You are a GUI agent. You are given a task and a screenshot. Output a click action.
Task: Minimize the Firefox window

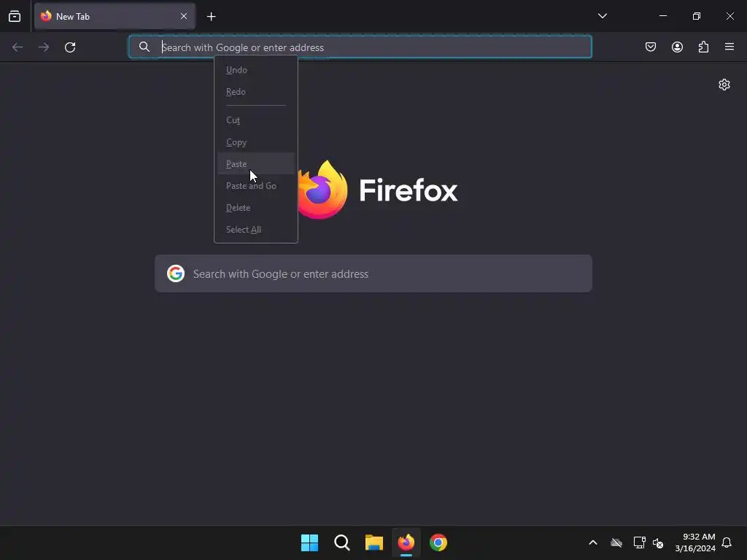click(x=662, y=16)
